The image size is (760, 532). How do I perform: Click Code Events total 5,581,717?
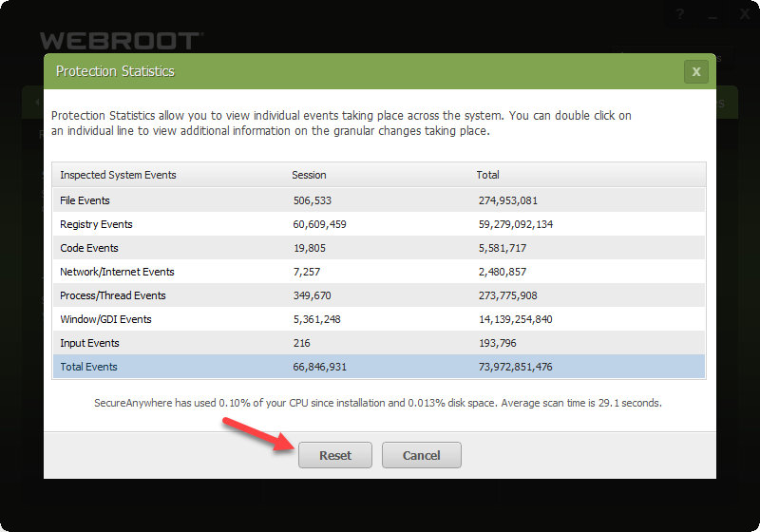tap(503, 248)
